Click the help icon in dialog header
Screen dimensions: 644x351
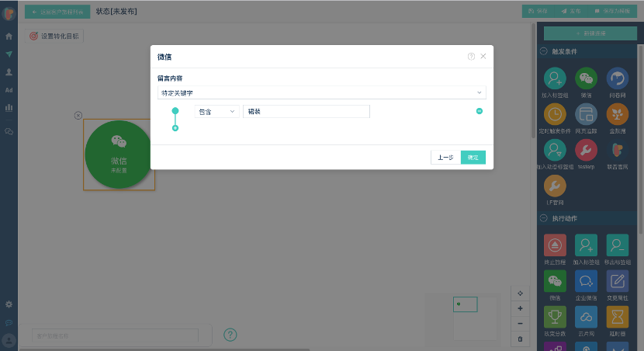[471, 57]
